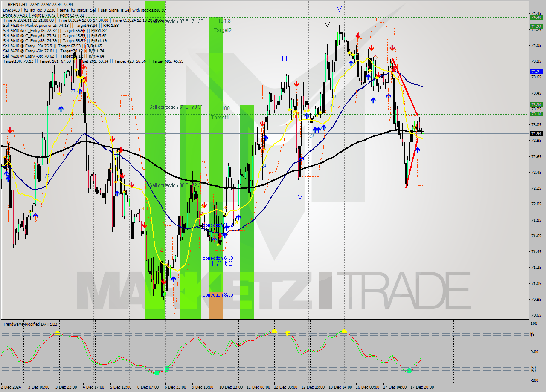Click the '2 Dec 2024' date axis label
Viewport: 546px width, 392px height.
(11, 387)
